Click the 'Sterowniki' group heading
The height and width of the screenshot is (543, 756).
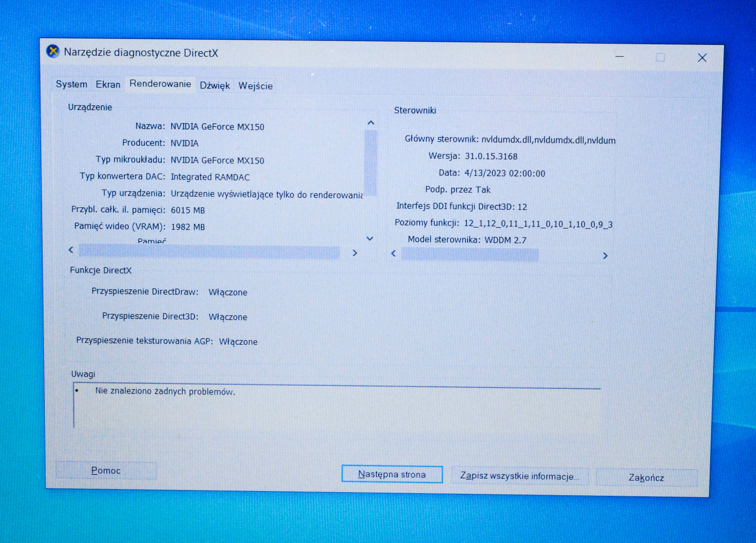click(415, 110)
